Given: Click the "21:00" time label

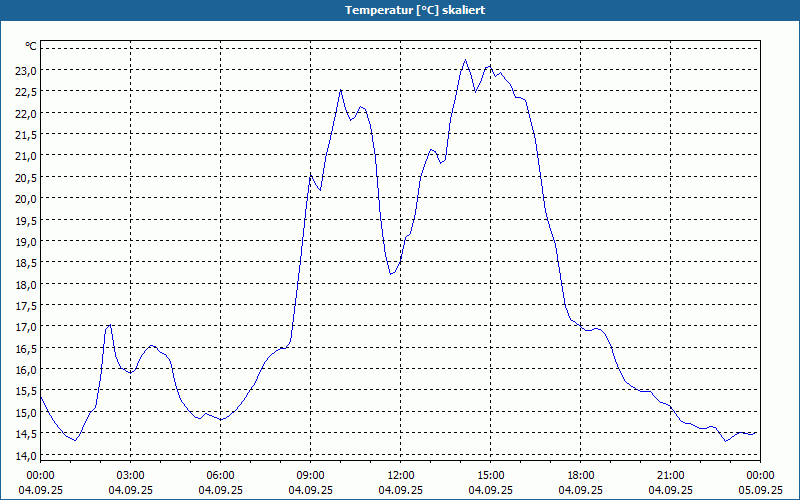Looking at the screenshot, I should [x=670, y=476].
